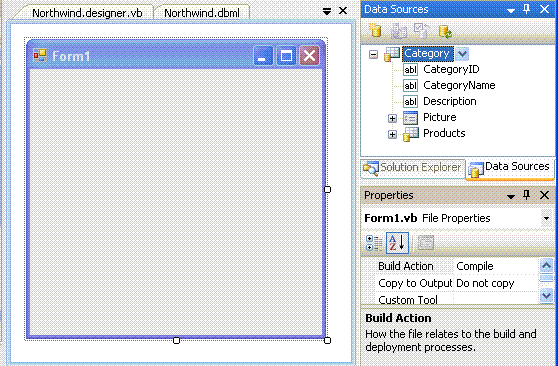Click the Form1 title bar in designer

point(176,55)
